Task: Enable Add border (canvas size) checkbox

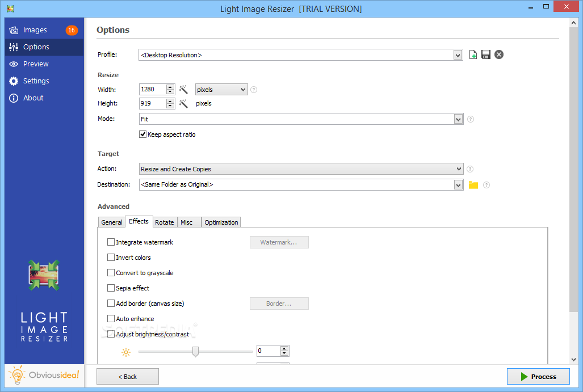Action: 111,304
